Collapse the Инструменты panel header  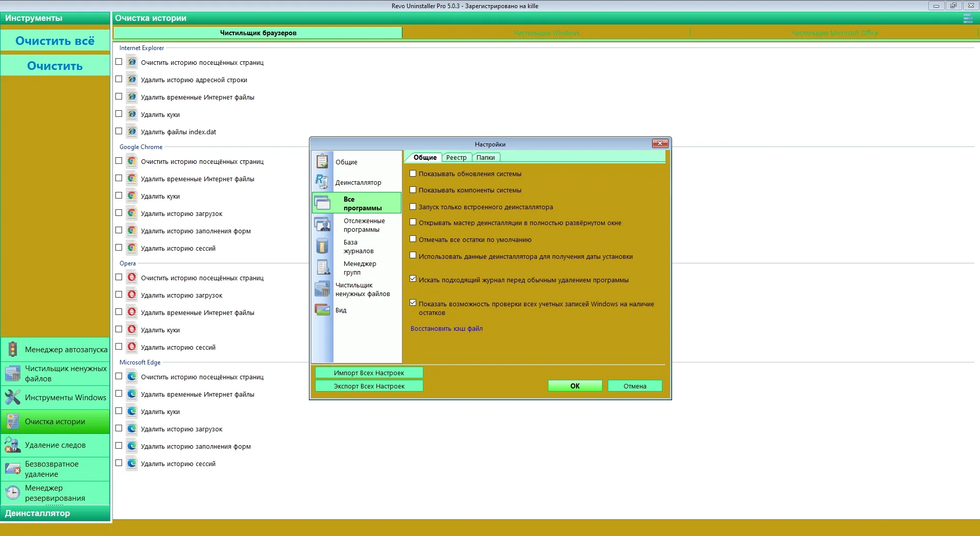[x=55, y=18]
